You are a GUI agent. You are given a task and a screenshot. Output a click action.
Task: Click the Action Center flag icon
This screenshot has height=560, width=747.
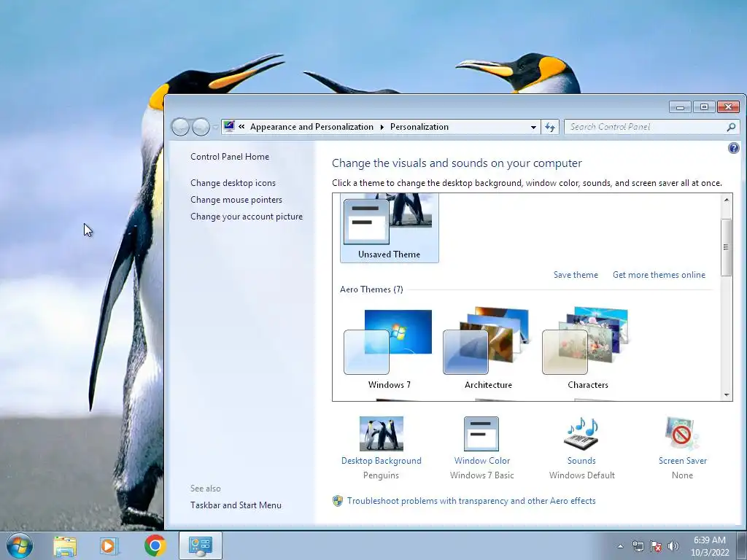click(x=656, y=546)
